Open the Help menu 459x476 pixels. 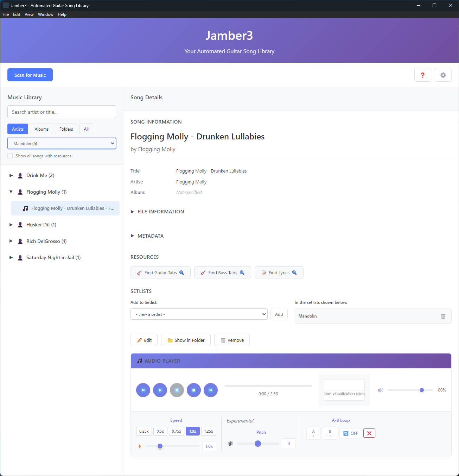click(62, 14)
